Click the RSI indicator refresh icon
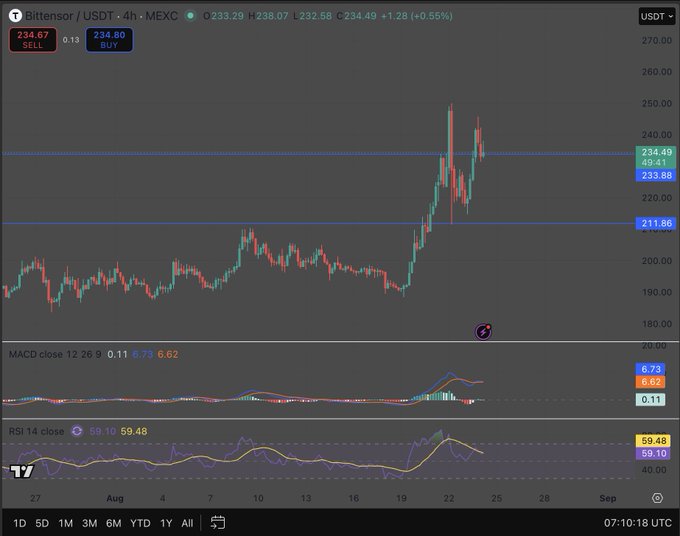This screenshot has height=536, width=680. point(77,431)
